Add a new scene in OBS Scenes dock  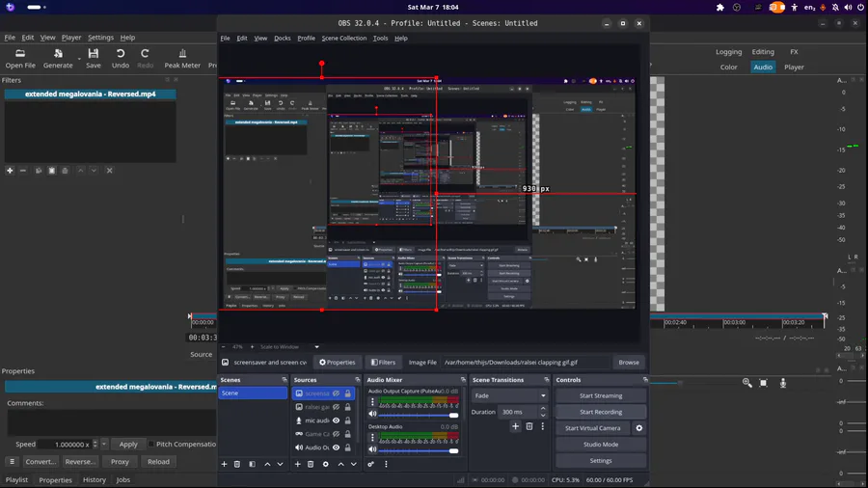[x=224, y=464]
